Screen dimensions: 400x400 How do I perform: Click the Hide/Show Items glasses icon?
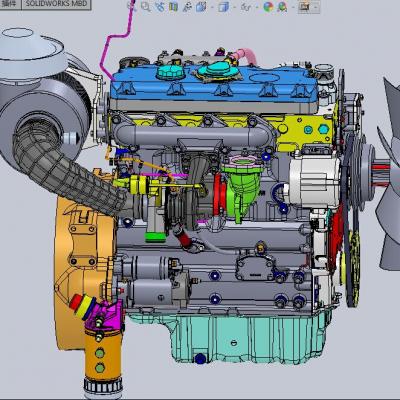pos(246,6)
